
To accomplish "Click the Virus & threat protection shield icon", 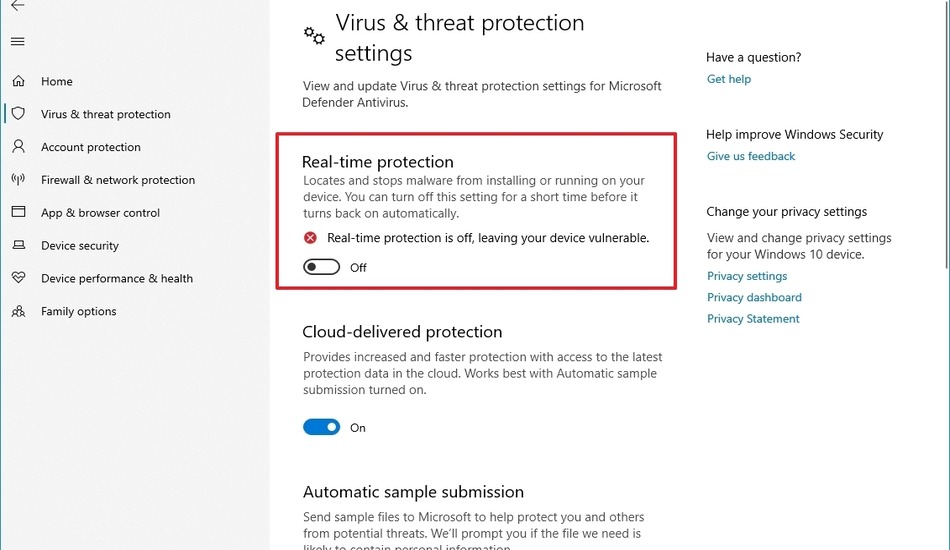I will (x=18, y=114).
